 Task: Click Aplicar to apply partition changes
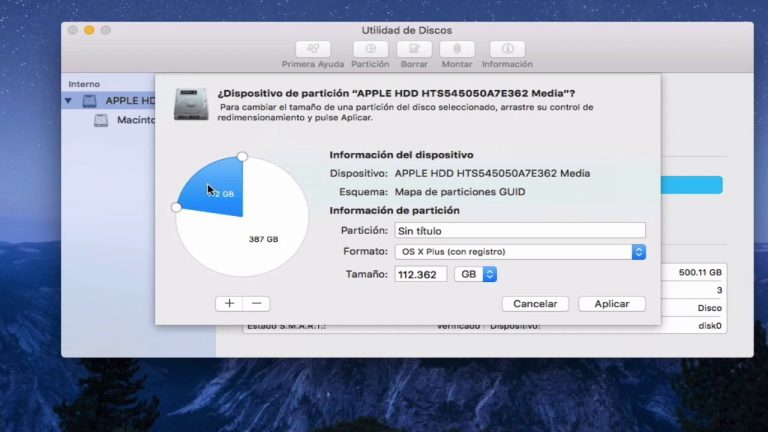click(x=612, y=304)
